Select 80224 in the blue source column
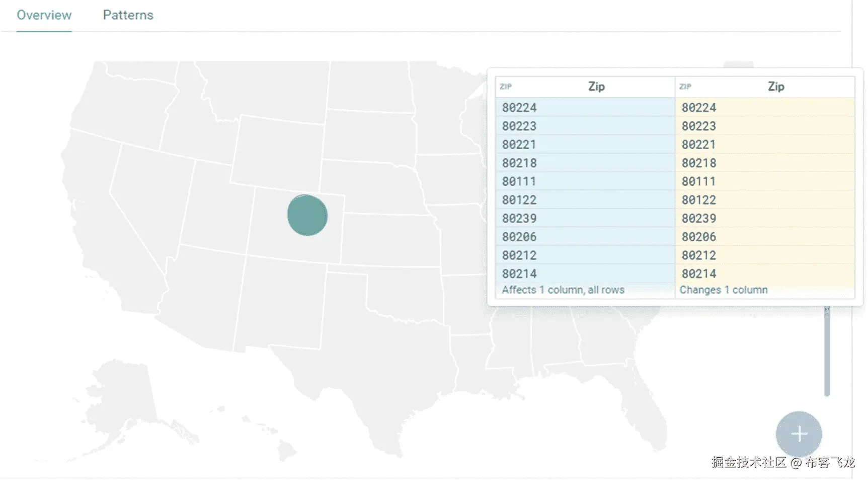 coord(519,108)
